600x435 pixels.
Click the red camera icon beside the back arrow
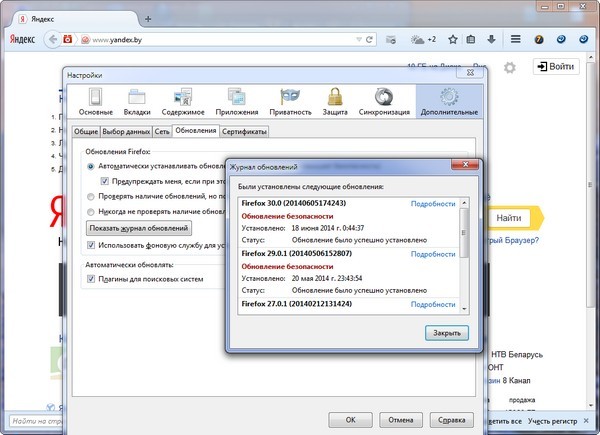[x=68, y=39]
